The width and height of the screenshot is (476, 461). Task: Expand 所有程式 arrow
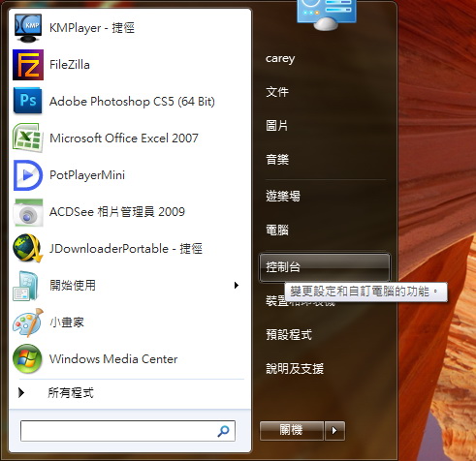21,392
